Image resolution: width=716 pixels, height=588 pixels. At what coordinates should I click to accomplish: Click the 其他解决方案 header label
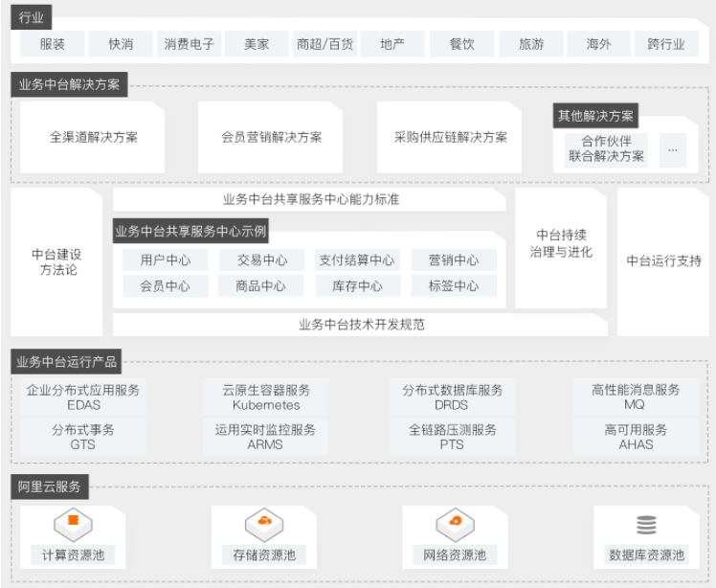[x=595, y=116]
